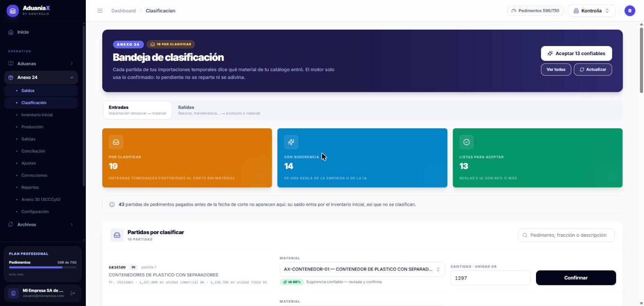The height and width of the screenshot is (306, 644).
Task: Open Conciliación in sidebar
Action: pos(41,151)
